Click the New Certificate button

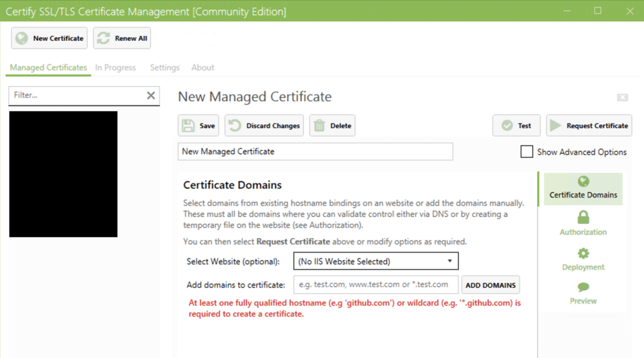click(49, 38)
